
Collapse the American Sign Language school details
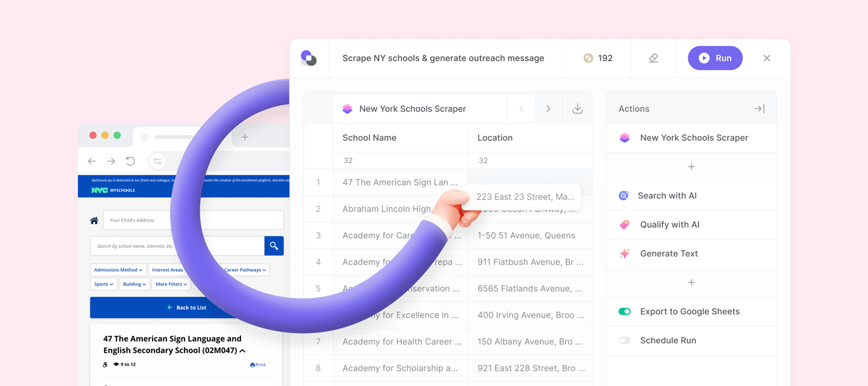242,350
